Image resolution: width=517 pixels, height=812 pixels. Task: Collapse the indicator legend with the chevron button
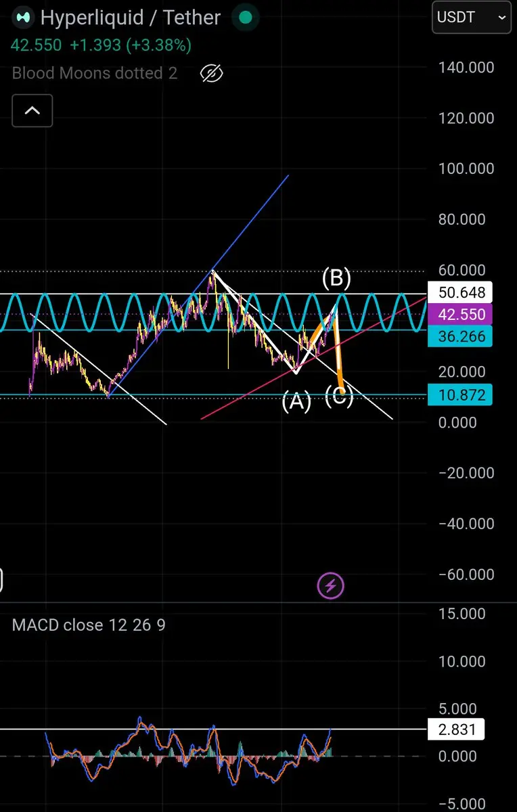coord(32,110)
